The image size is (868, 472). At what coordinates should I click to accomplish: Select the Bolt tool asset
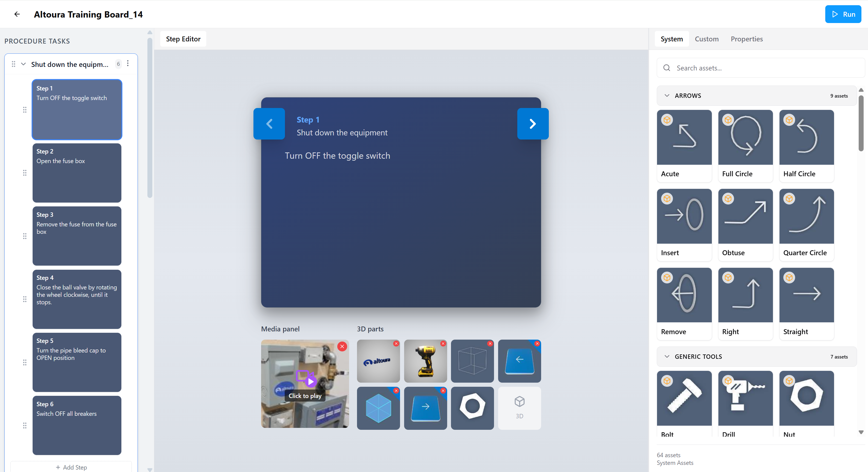684,403
